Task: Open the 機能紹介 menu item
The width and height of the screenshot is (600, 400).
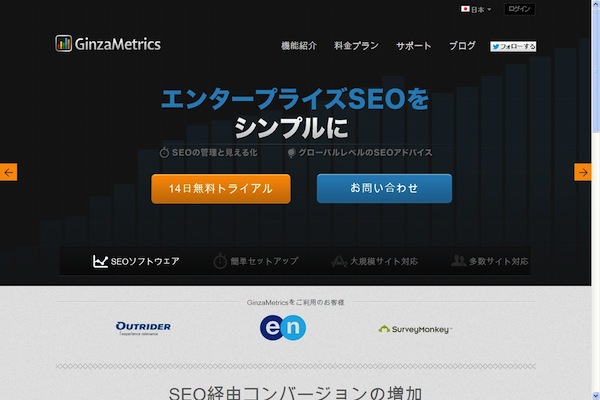Action: coord(299,46)
